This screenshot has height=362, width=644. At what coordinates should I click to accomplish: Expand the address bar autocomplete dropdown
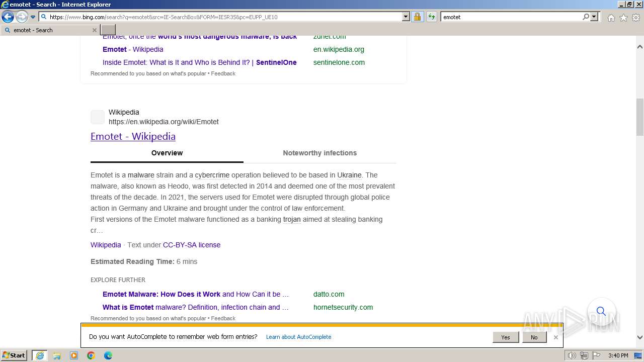pyautogui.click(x=406, y=17)
